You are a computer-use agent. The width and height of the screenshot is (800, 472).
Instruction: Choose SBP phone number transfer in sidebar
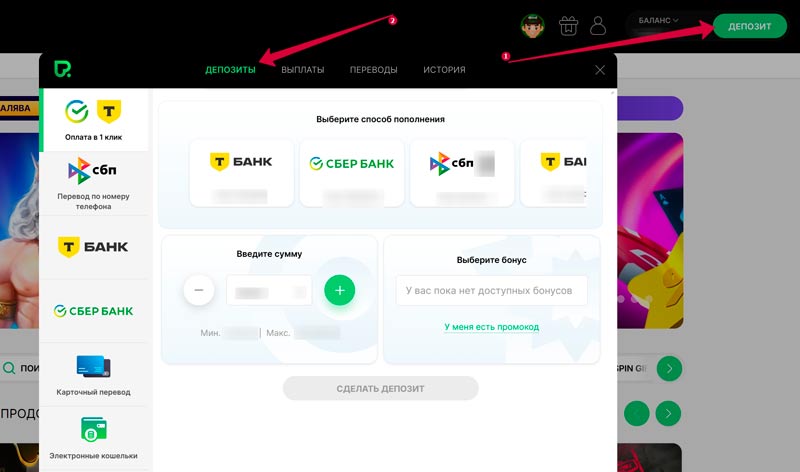point(94,184)
